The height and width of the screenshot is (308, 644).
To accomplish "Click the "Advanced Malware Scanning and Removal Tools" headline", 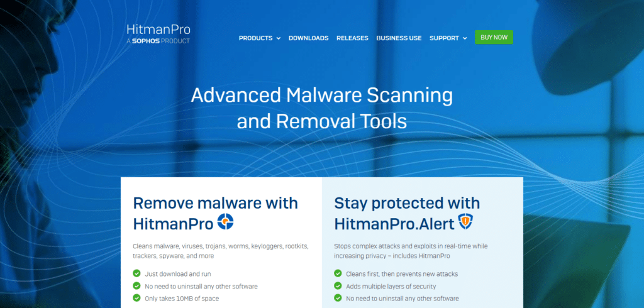I will pyautogui.click(x=321, y=108).
